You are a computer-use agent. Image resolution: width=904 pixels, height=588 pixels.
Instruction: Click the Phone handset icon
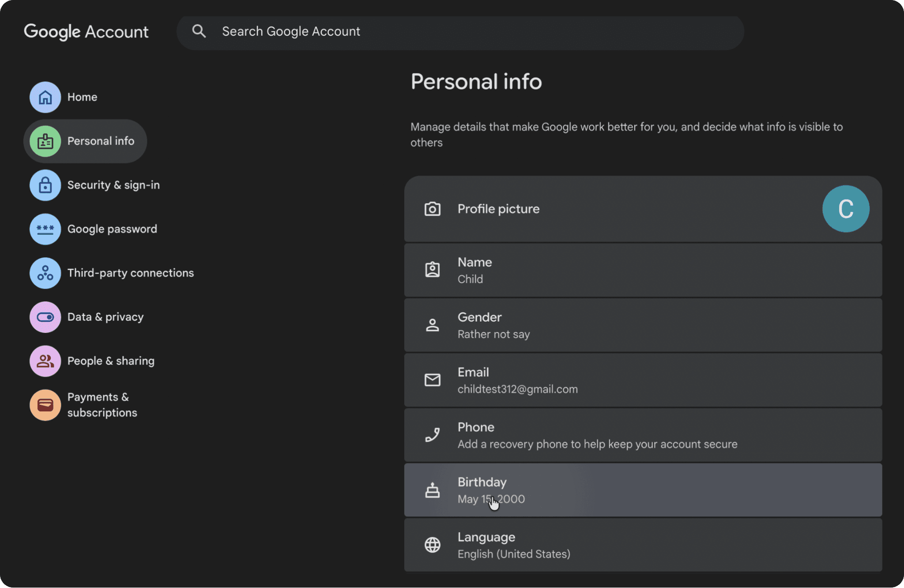(433, 435)
